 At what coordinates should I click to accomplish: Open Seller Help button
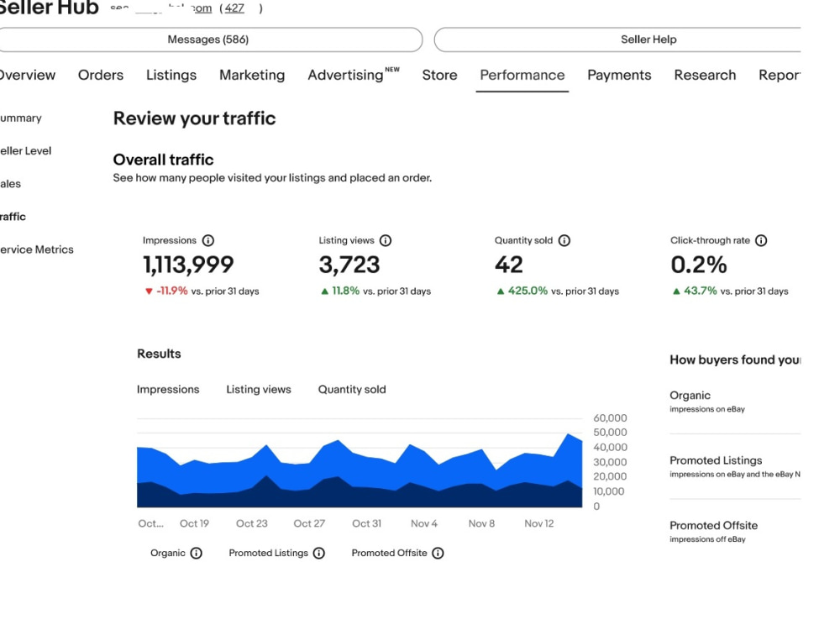[x=617, y=39]
